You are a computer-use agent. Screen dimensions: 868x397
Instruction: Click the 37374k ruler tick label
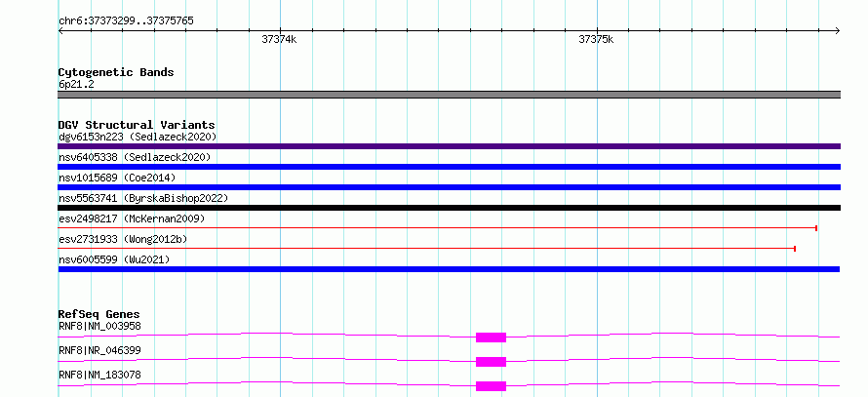pos(280,40)
